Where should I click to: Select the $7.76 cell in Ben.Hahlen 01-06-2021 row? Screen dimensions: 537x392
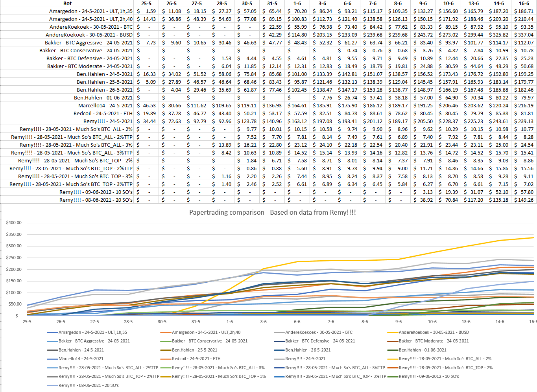click(x=323, y=98)
